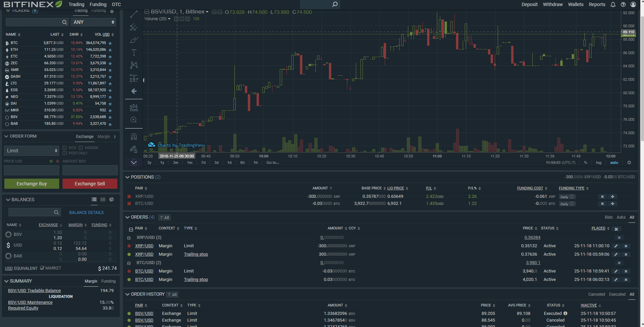Click the Exchange Buy button
Image resolution: width=644 pixels, height=327 pixels.
pos(32,184)
